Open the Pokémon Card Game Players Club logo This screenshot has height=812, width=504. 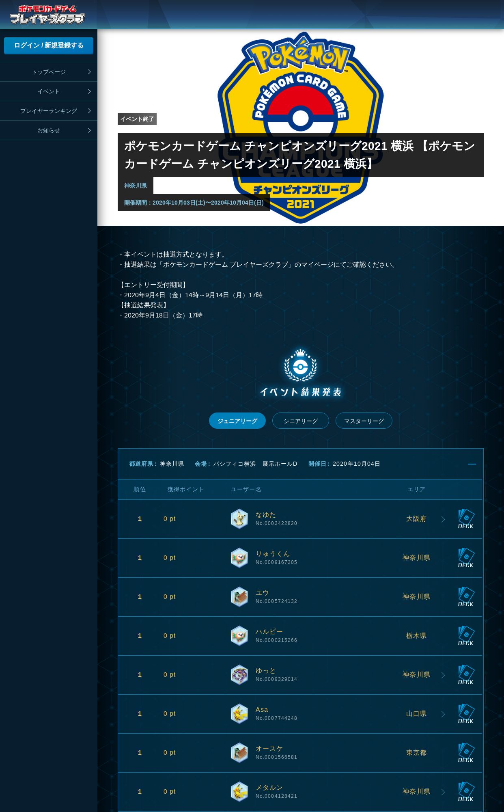pos(47,15)
